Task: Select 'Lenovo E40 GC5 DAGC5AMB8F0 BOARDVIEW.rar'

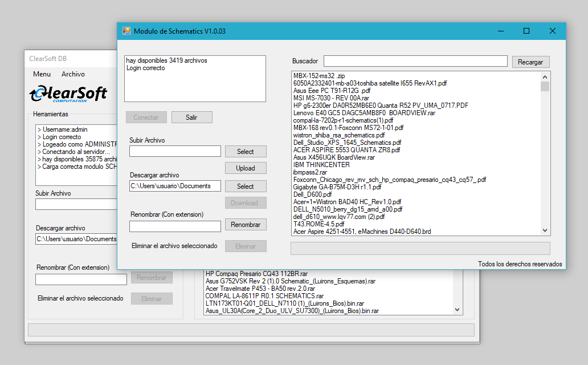Action: point(364,113)
